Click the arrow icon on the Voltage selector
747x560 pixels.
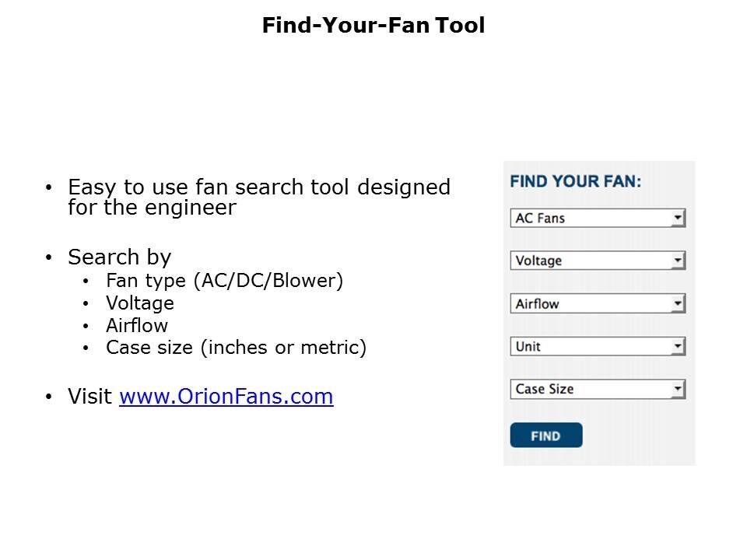[x=679, y=261]
